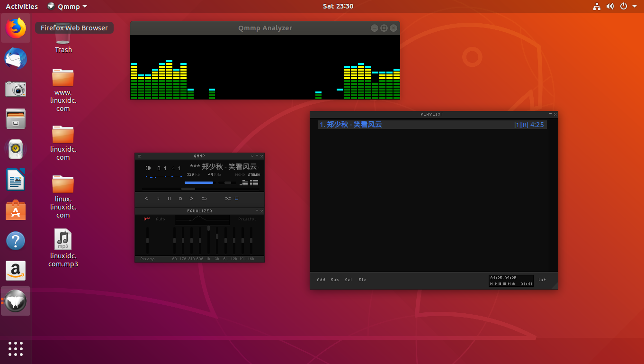Skip to previous track in Qmmp
Image resolution: width=644 pixels, height=364 pixels.
[147, 199]
